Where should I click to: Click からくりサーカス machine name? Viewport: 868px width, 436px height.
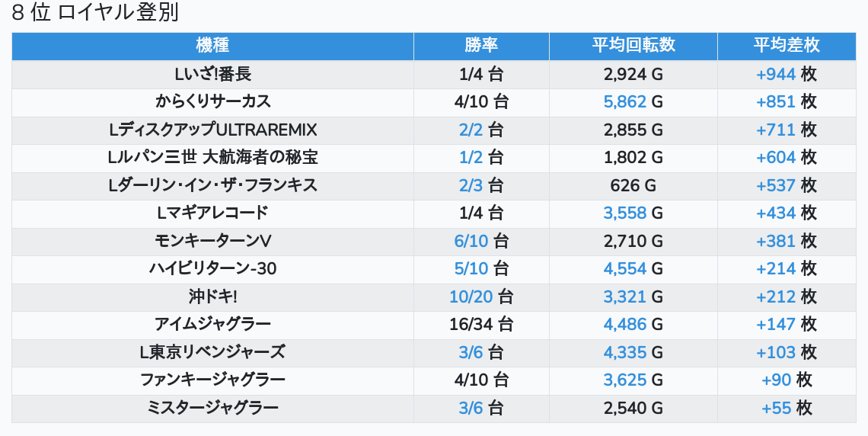pos(212,101)
